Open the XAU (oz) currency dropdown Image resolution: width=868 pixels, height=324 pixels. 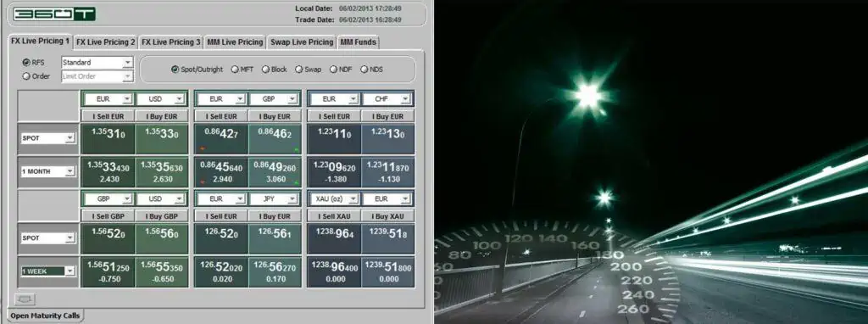click(x=334, y=198)
